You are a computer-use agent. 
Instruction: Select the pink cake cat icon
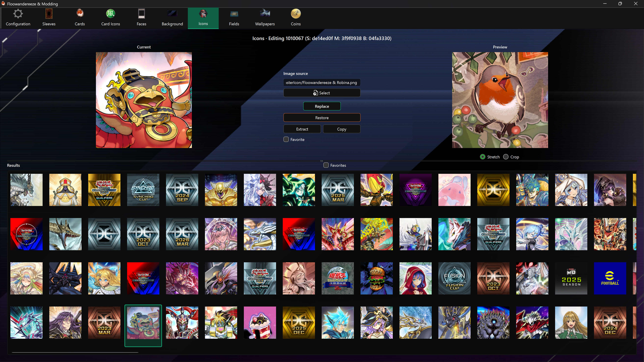(260, 322)
